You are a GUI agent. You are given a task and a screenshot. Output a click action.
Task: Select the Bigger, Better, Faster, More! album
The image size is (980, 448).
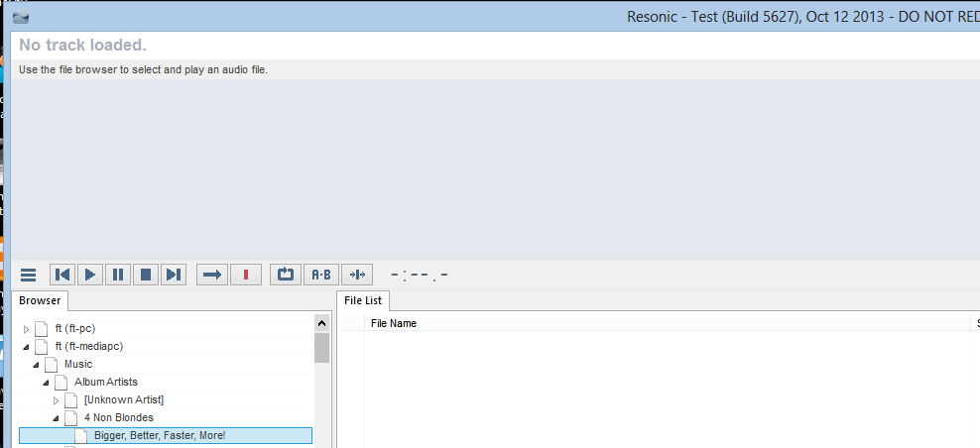tap(160, 435)
